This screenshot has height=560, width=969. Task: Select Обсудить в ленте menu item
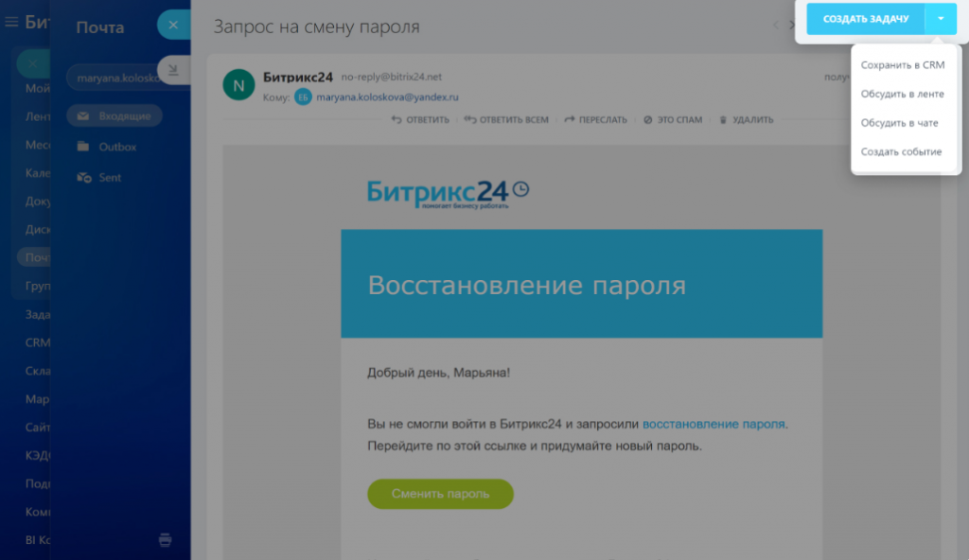tap(902, 94)
